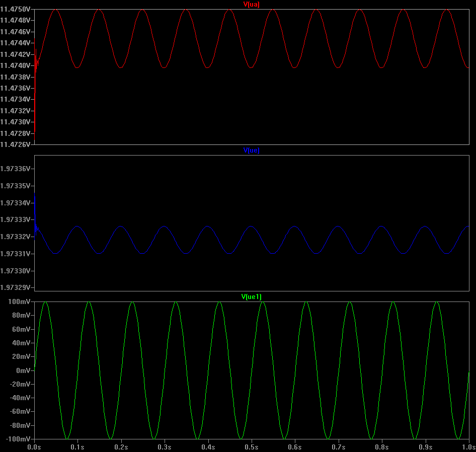Click the V(ue) trace label
The height and width of the screenshot is (452, 476).
pos(252,150)
